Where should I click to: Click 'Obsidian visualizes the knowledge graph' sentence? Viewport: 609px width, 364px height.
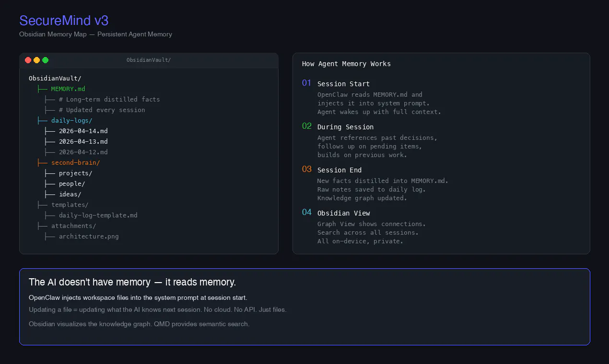point(139,324)
